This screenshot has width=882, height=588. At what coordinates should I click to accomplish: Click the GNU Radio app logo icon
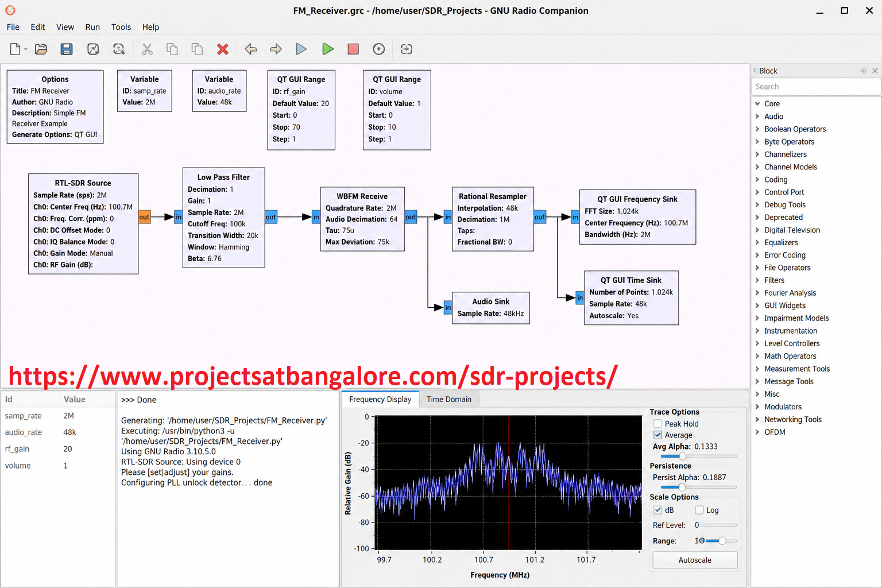10,10
